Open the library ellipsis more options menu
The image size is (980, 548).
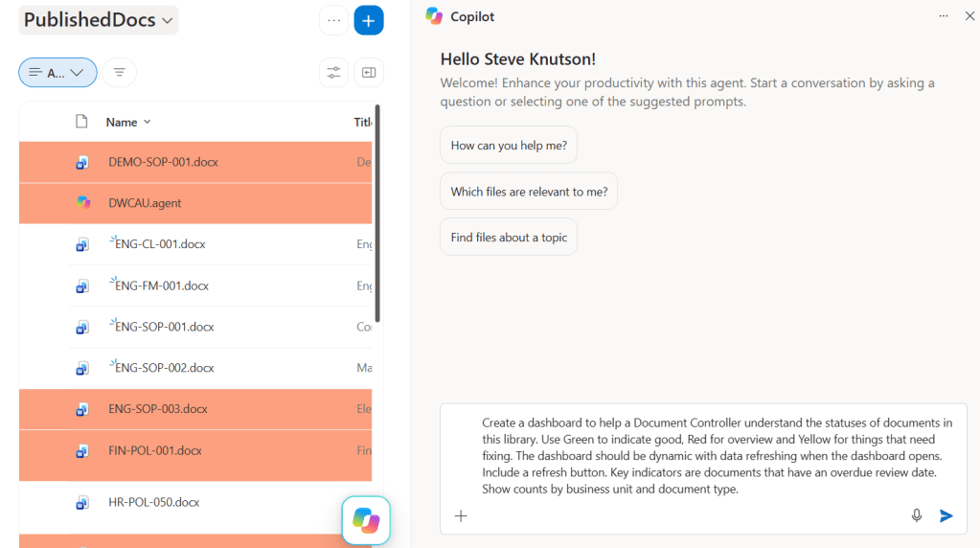333,21
